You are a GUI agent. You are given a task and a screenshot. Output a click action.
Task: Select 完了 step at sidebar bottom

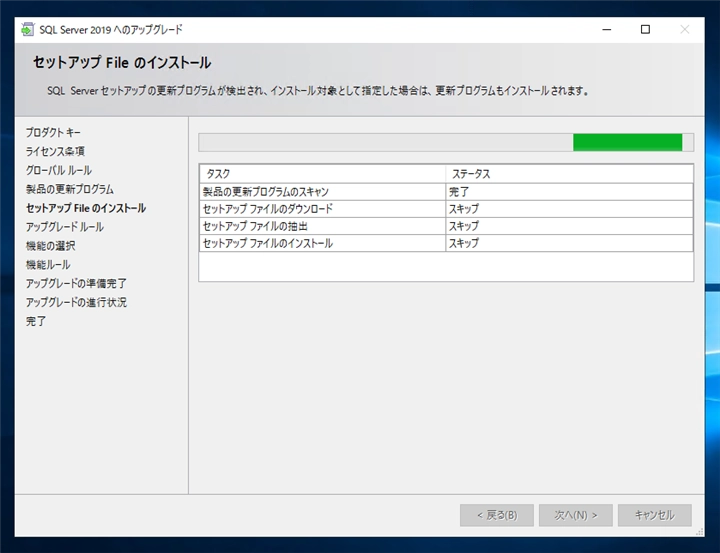(36, 321)
